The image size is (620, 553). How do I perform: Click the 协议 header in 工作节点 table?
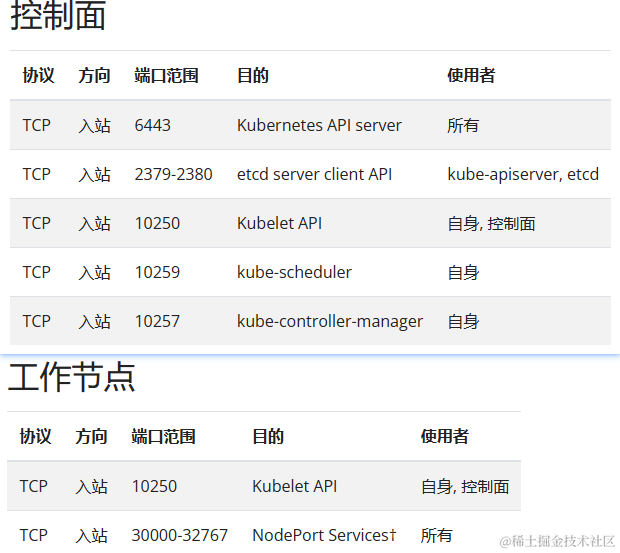(36, 436)
